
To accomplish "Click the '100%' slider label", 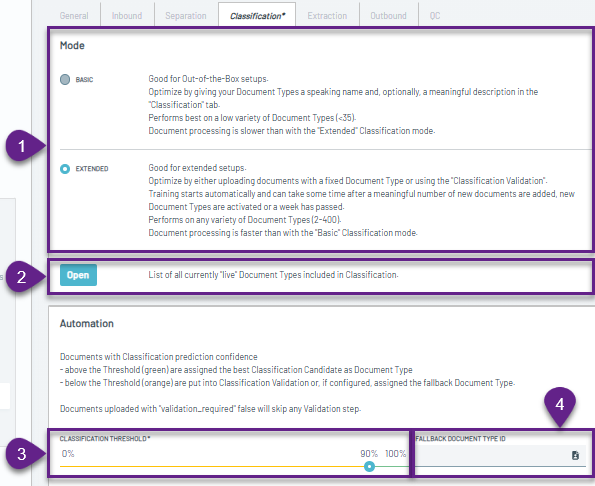I will point(395,454).
